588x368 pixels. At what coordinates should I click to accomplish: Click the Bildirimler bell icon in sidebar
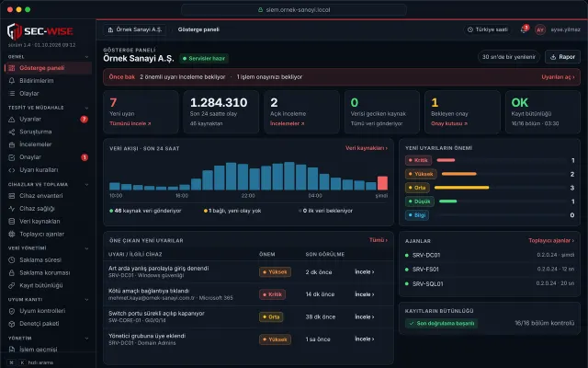tap(12, 81)
